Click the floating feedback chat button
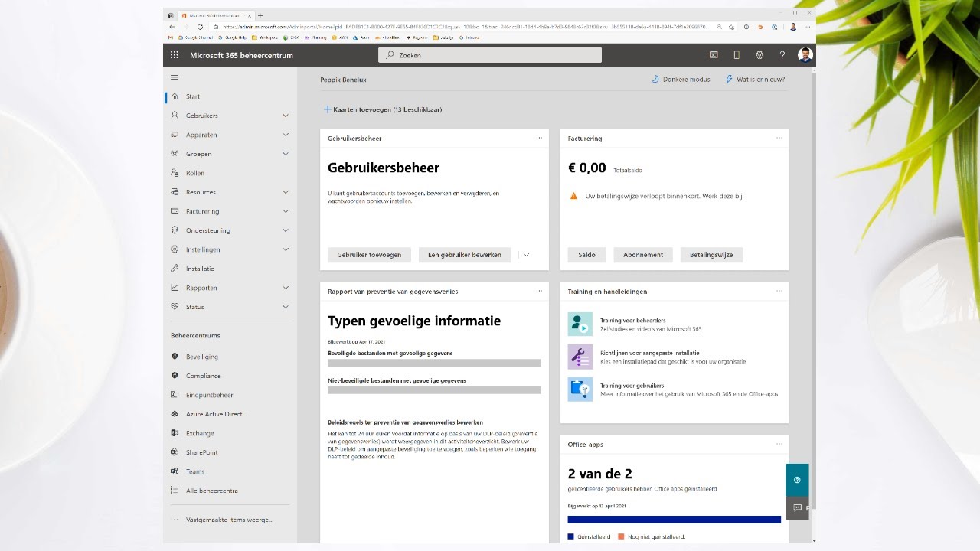The height and width of the screenshot is (551, 980). point(797,507)
